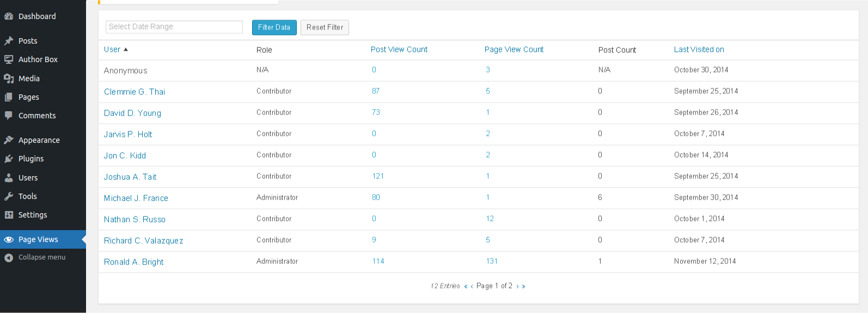Go to next page of entries

(x=517, y=286)
